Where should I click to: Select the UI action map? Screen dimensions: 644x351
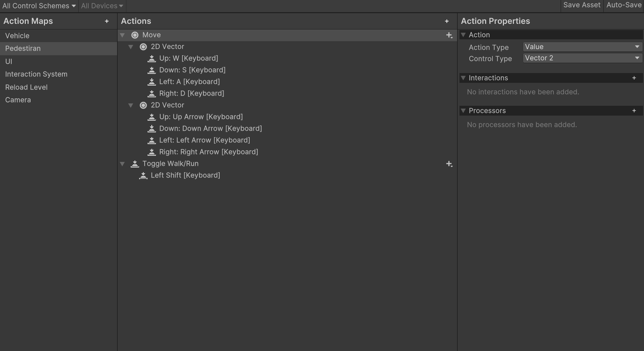coord(59,61)
